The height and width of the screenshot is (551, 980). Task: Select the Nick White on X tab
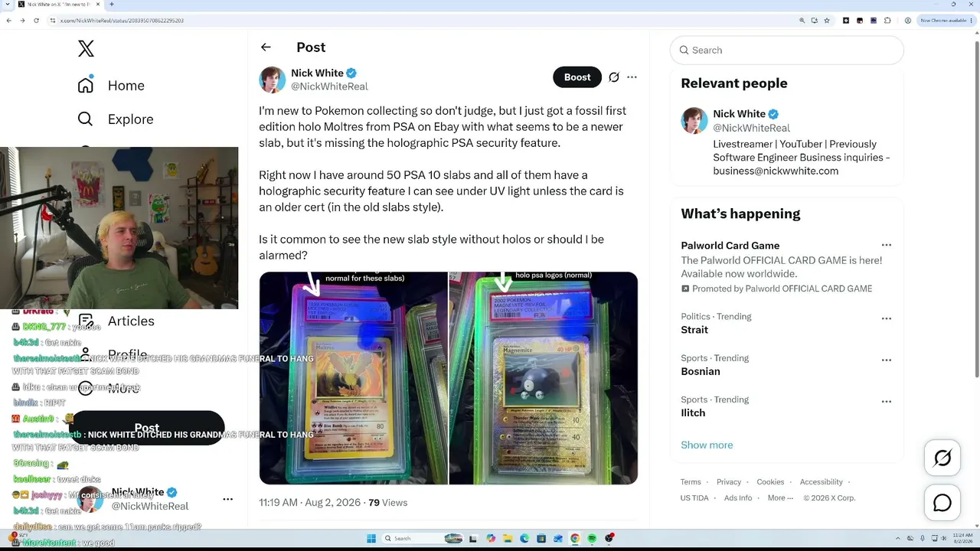pos(60,5)
